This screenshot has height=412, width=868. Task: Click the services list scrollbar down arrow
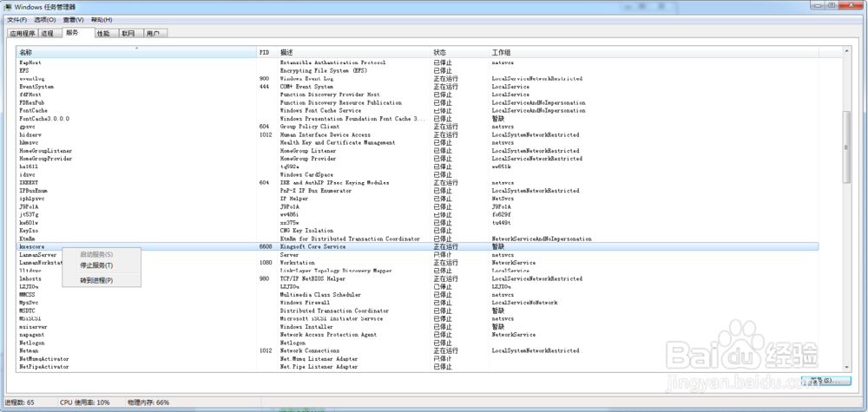click(845, 367)
